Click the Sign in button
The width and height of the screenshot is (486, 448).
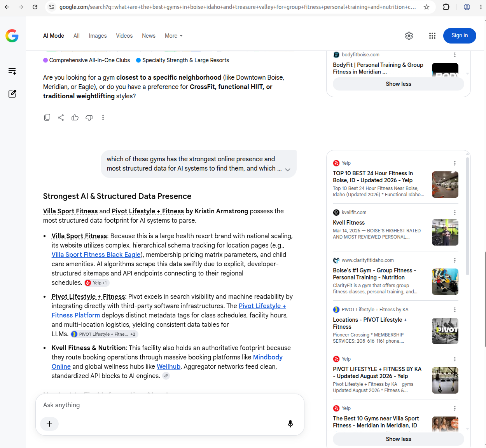[x=460, y=35]
